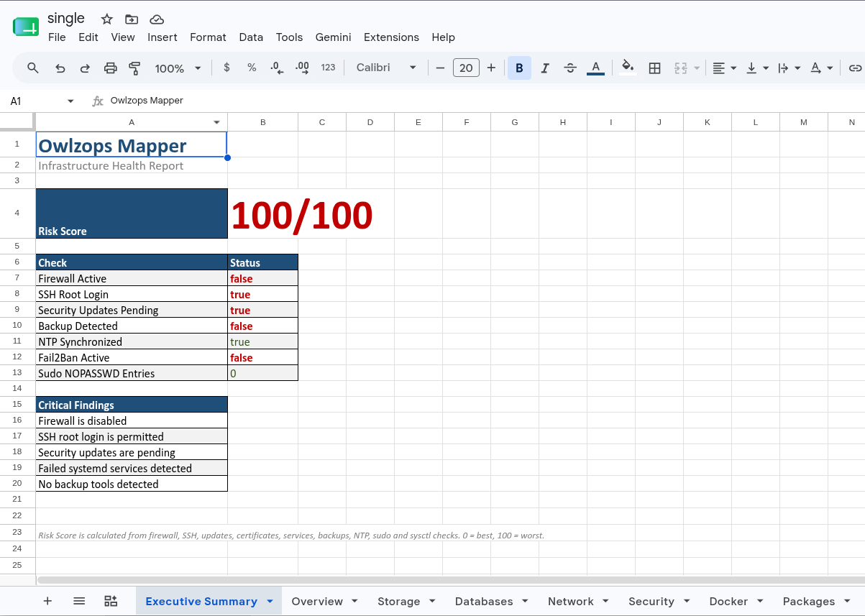This screenshot has height=616, width=865.
Task: Add a new sheet
Action: (47, 601)
